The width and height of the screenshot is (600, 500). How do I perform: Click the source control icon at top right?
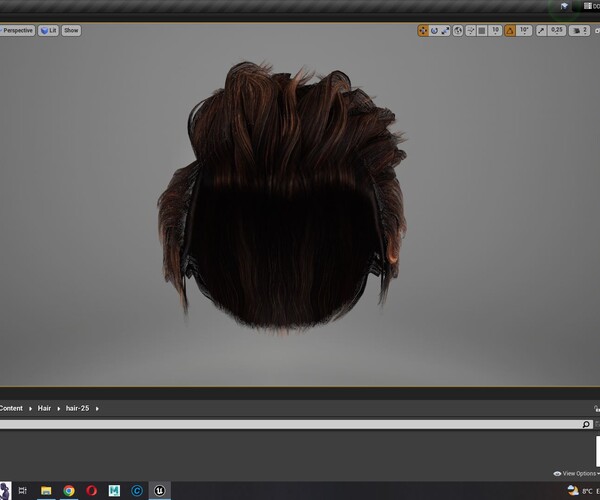tap(564, 6)
